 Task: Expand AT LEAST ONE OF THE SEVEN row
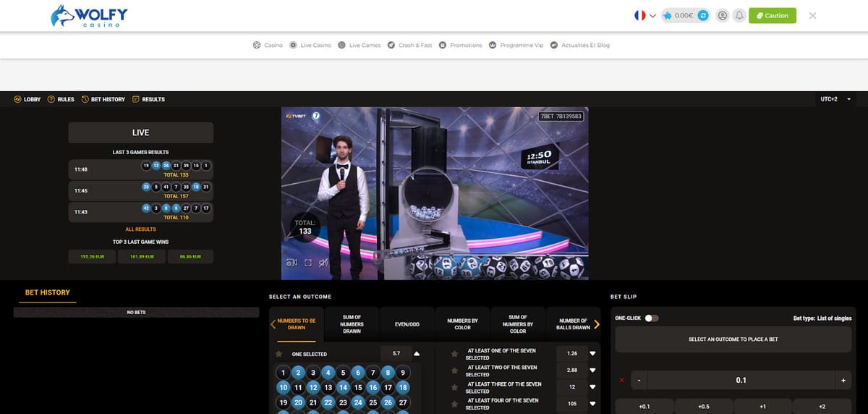[592, 354]
